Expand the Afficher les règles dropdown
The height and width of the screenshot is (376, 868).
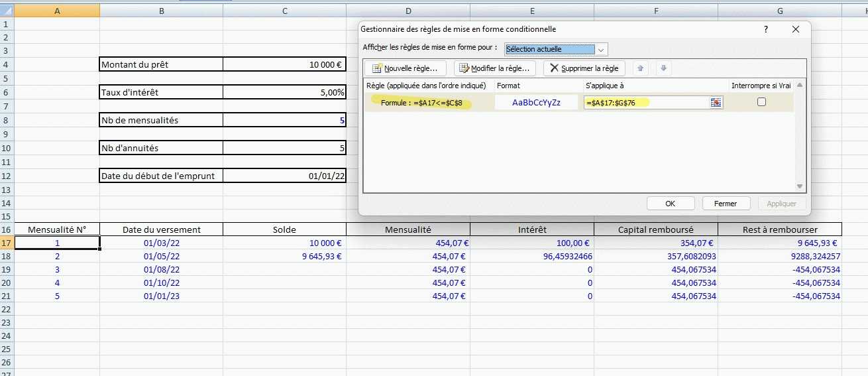[x=601, y=49]
